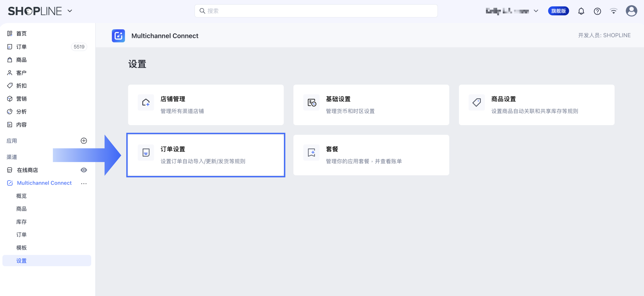Click the 搜索 search field
Image resolution: width=644 pixels, height=296 pixels.
[x=316, y=11]
